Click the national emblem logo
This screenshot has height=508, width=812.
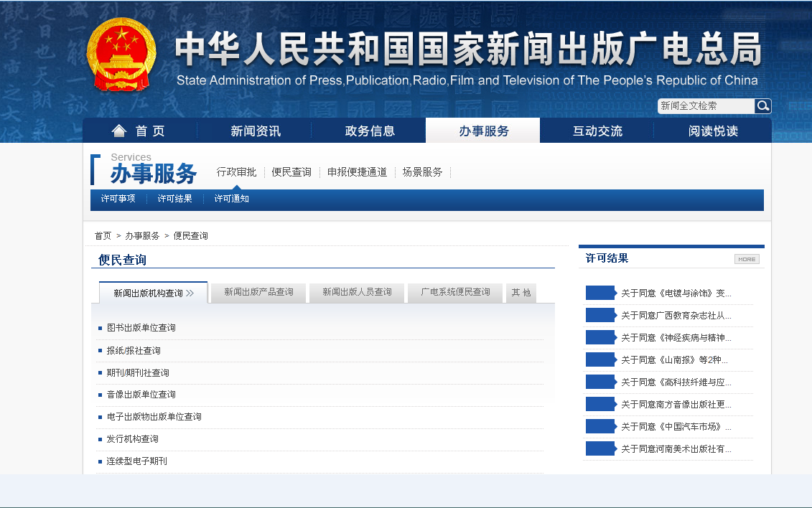pyautogui.click(x=121, y=55)
